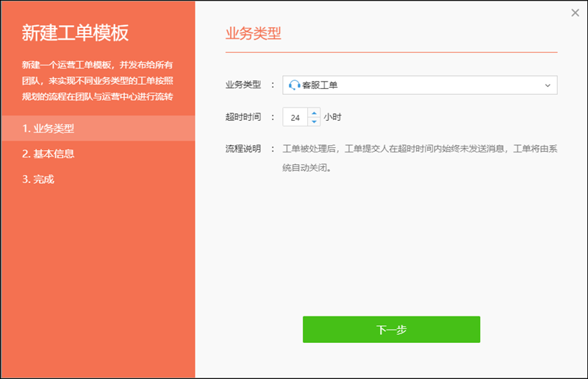
Task: Switch to step 2. 基本信息
Action: [49, 154]
